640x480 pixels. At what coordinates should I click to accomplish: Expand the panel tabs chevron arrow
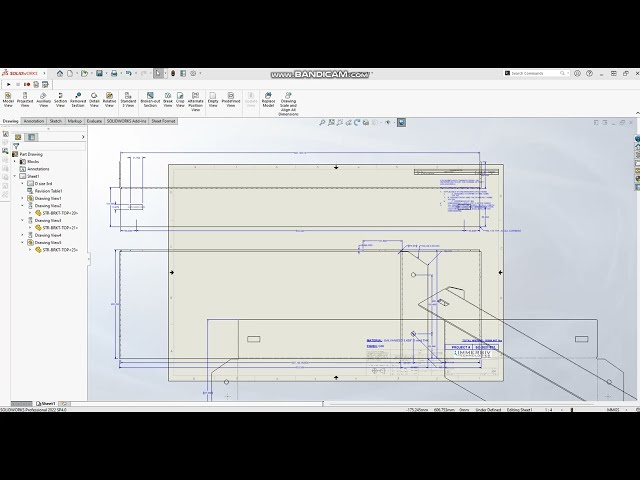coord(83,137)
